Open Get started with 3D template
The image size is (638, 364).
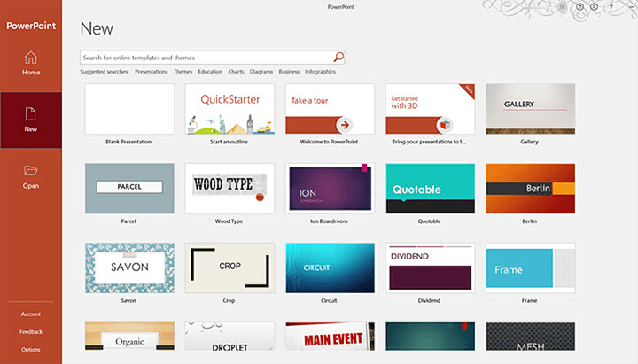[x=430, y=109]
